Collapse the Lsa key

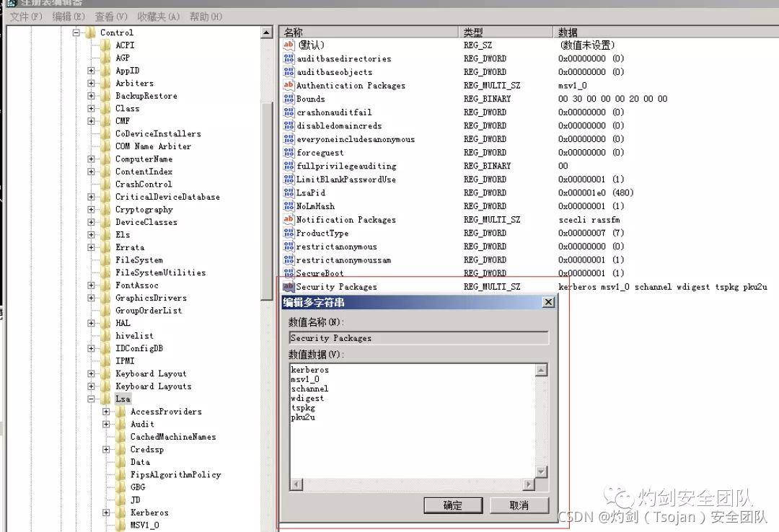tap(91, 399)
